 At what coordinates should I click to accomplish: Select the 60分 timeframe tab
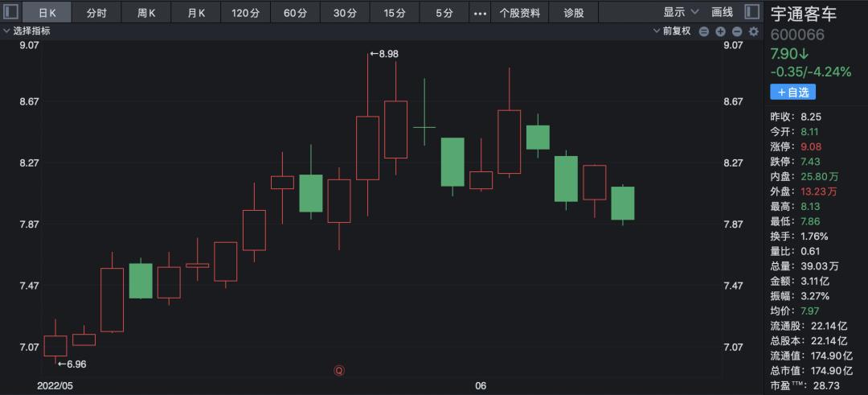[x=295, y=13]
